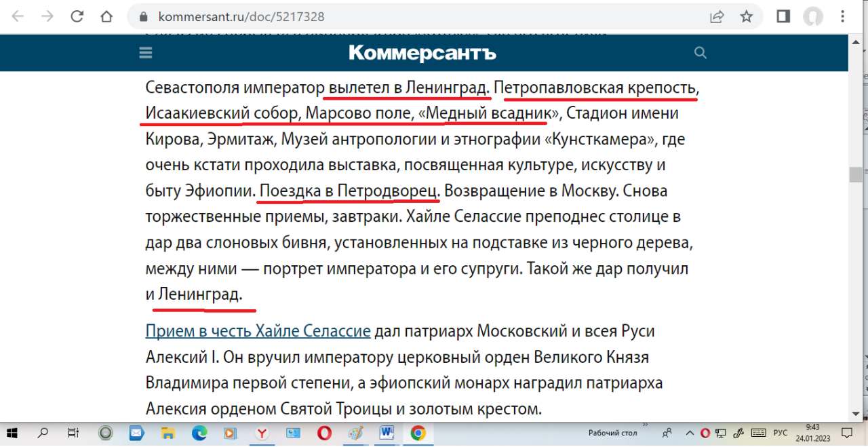Go back to the previous page
This screenshot has height=447, width=868.
(x=18, y=16)
